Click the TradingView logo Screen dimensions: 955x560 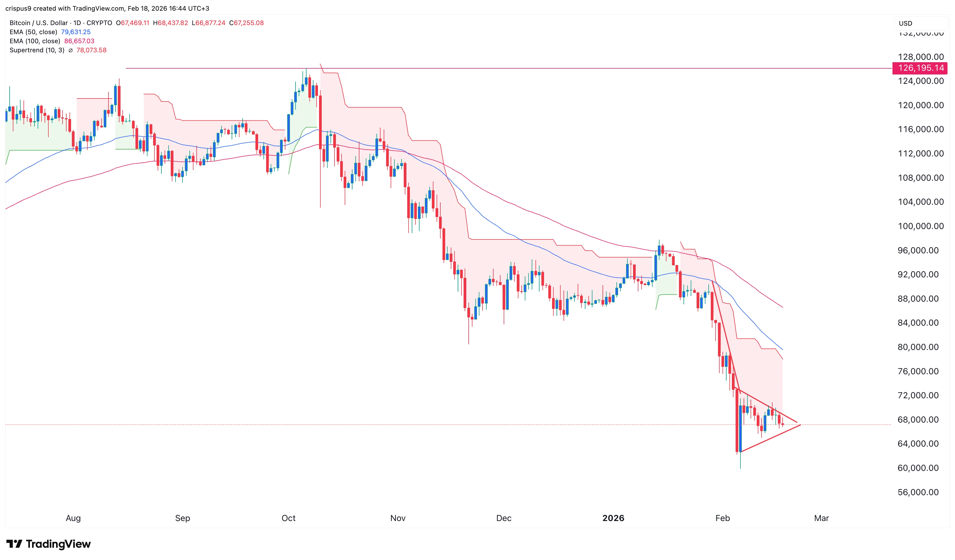[49, 544]
